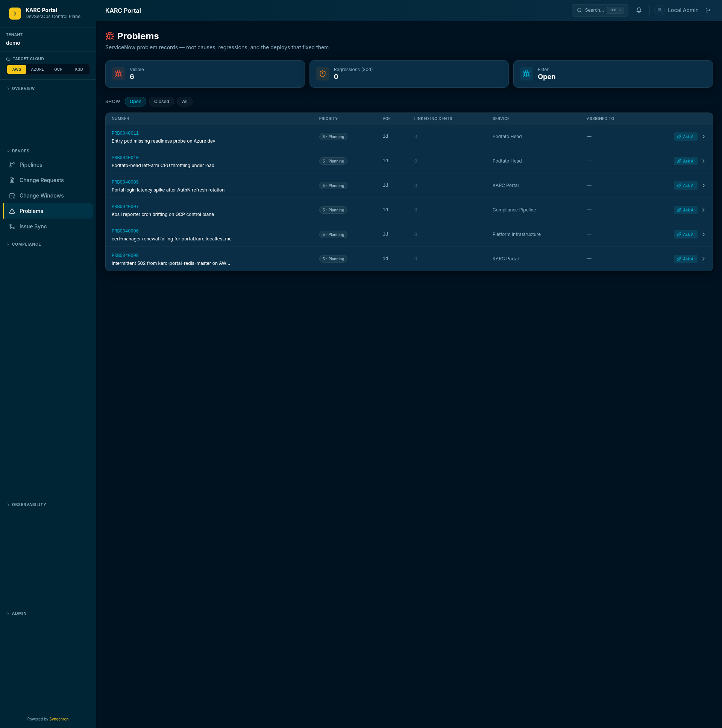Click the Platform Infrastructure service cell
The image size is (722, 728).
point(516,235)
